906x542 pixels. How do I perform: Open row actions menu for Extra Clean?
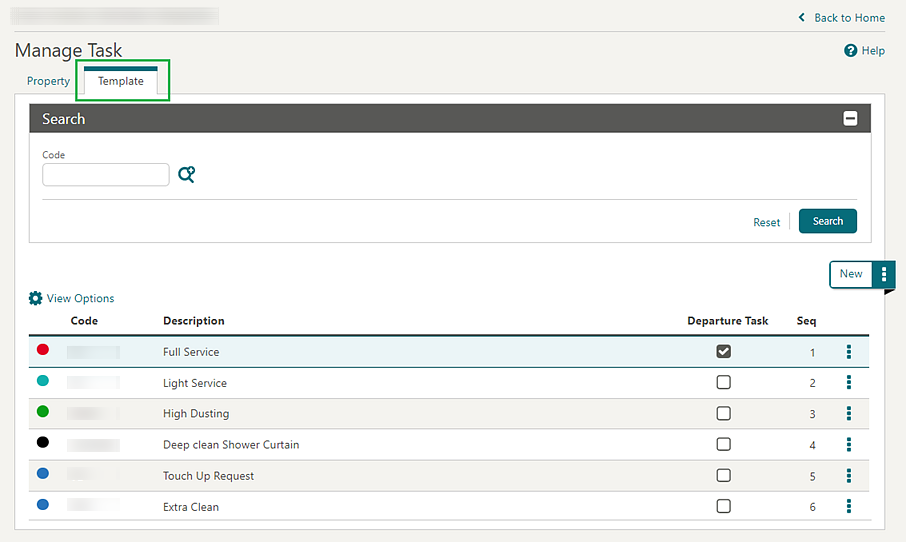[x=849, y=506]
